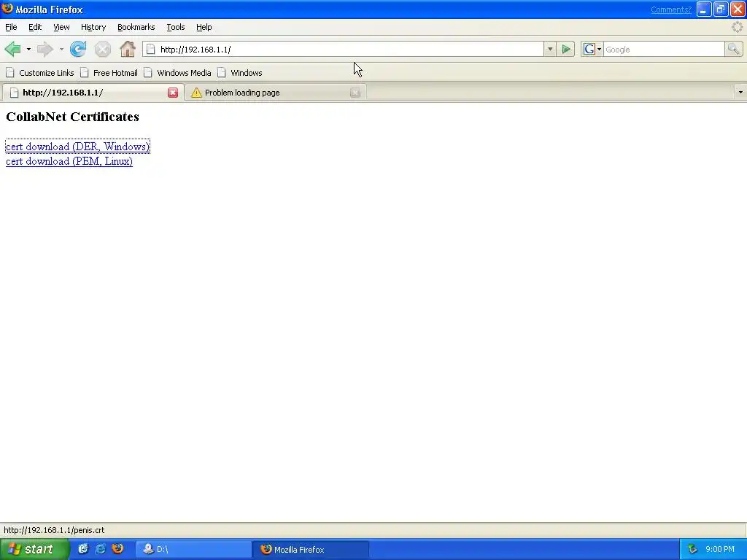Open the Windows Media bookmark

pyautogui.click(x=178, y=73)
